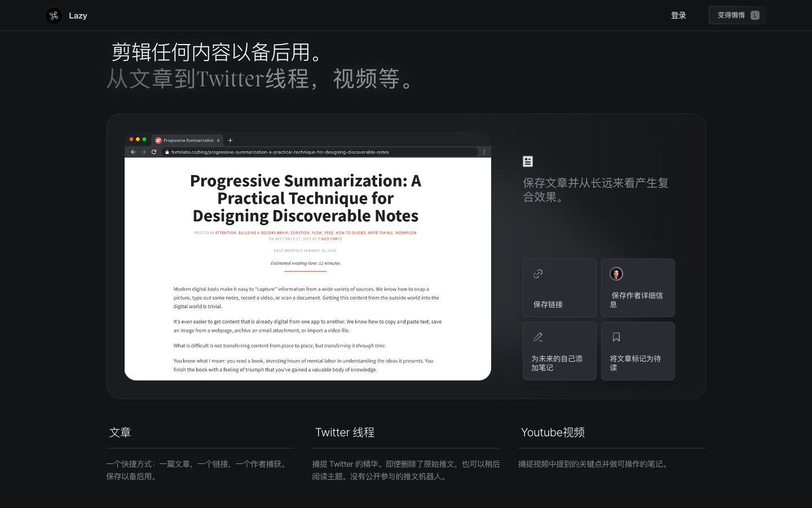Click the 登录 login link
This screenshot has width=812, height=508.
tap(678, 15)
